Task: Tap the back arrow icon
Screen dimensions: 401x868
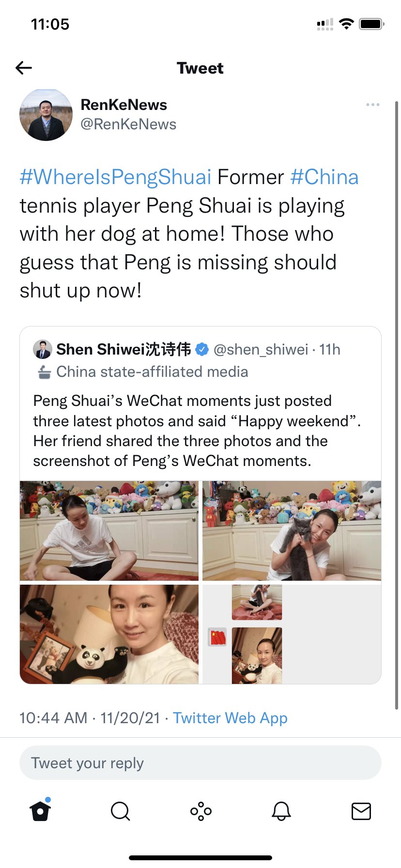Action: [x=24, y=68]
